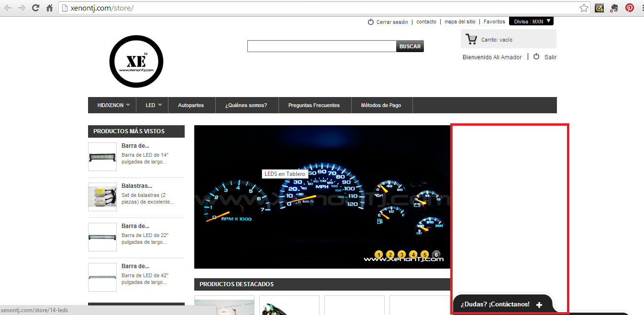Open Preguntas Frecuentes page
This screenshot has width=644, height=315.
314,105
